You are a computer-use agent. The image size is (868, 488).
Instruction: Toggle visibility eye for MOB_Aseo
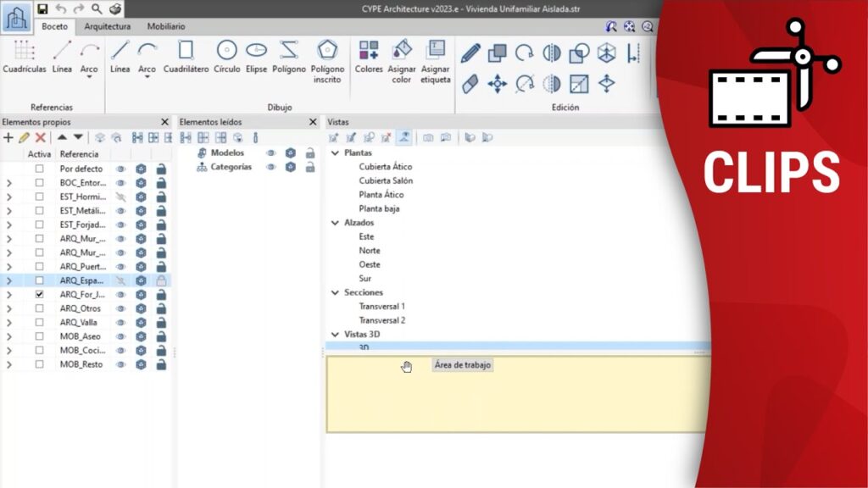pyautogui.click(x=121, y=336)
